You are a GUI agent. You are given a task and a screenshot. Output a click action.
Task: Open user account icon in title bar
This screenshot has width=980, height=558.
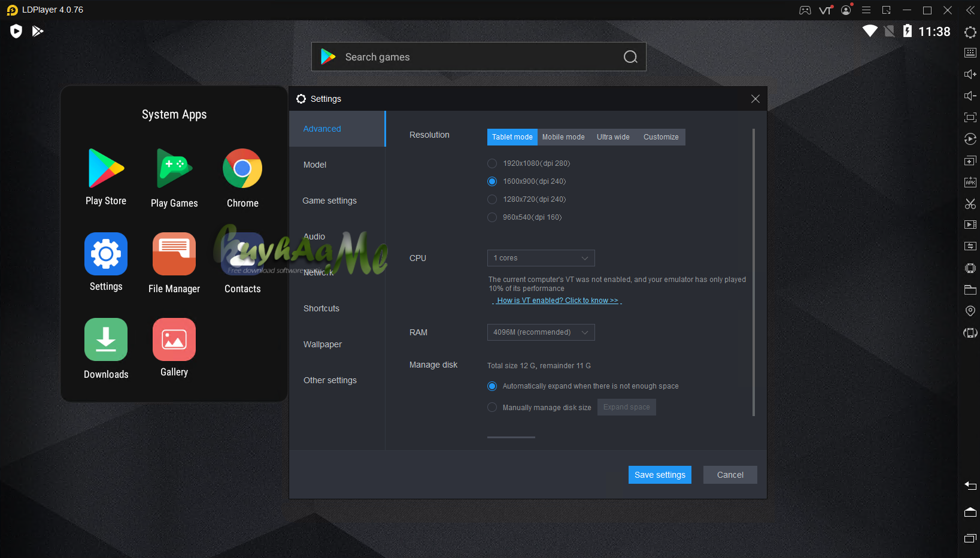tap(846, 10)
